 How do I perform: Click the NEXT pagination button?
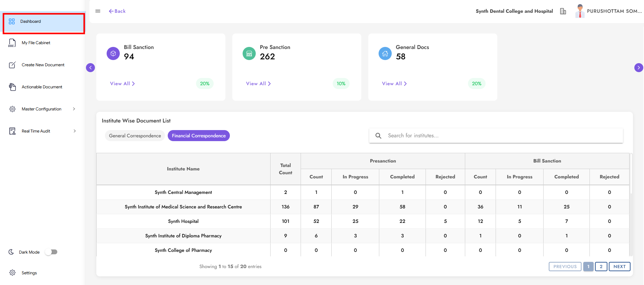619,266
